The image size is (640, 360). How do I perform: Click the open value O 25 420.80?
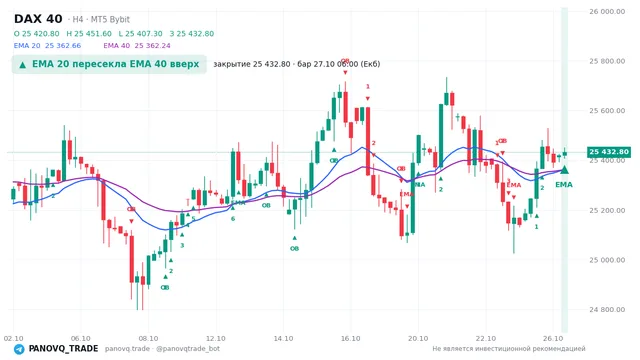36,33
